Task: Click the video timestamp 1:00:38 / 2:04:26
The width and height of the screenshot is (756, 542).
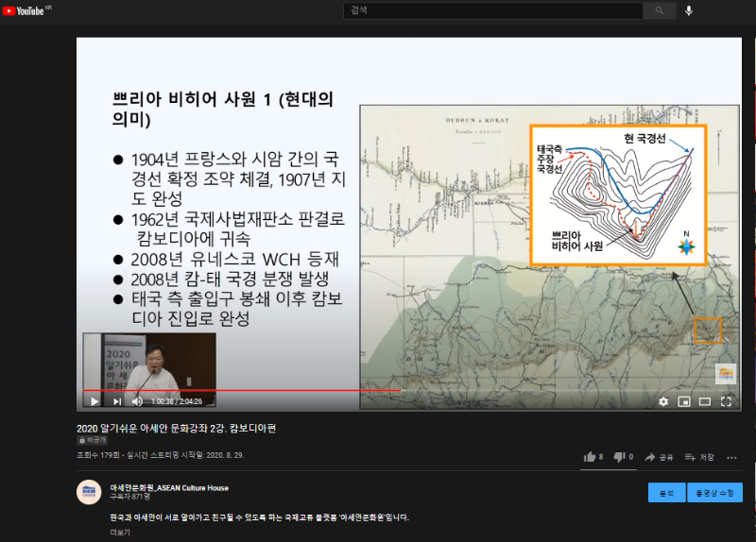Action: coord(177,401)
